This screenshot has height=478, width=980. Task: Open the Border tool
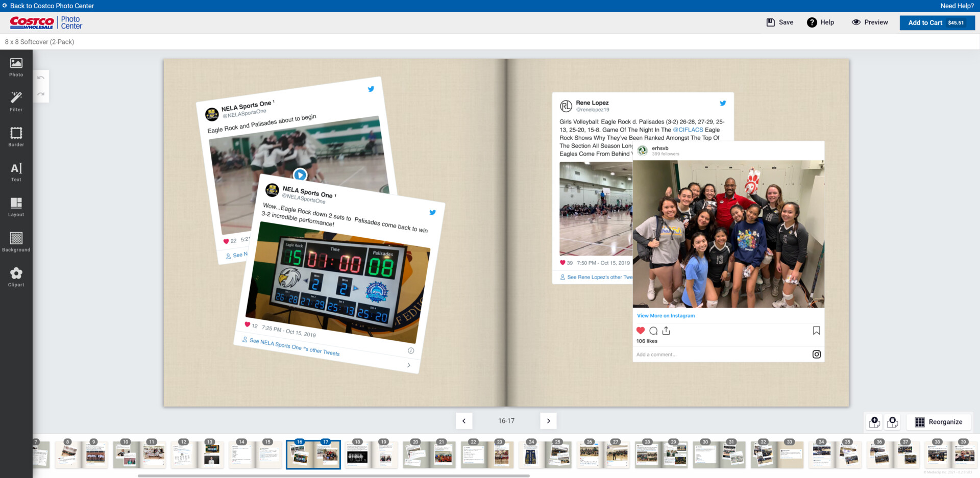[x=16, y=137]
